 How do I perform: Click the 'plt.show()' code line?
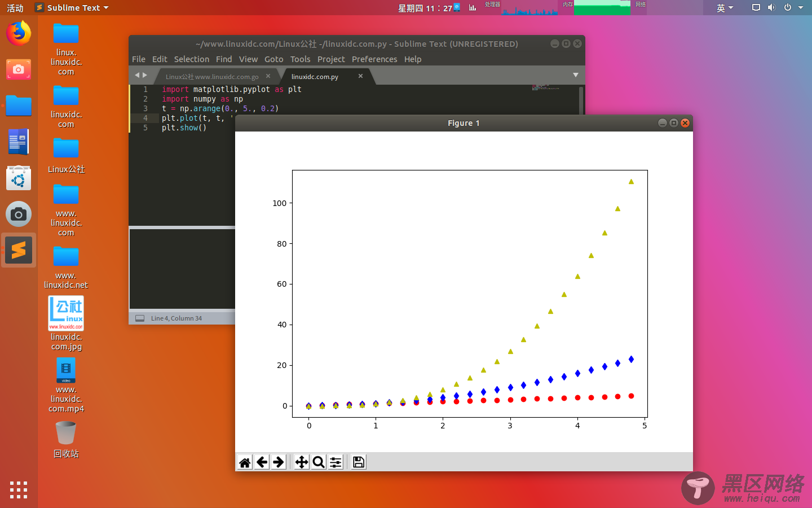click(x=184, y=128)
